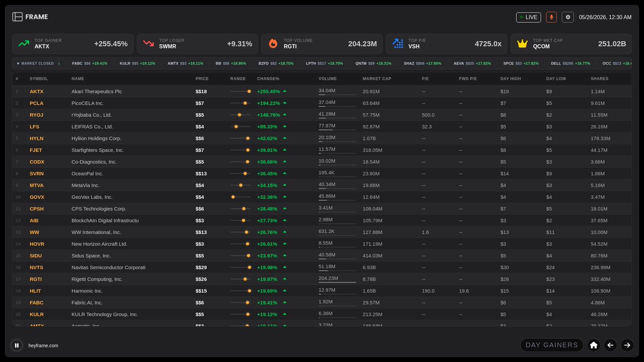This screenshot has width=644, height=362.
Task: Sort by the NAME column header
Action: coord(78,79)
